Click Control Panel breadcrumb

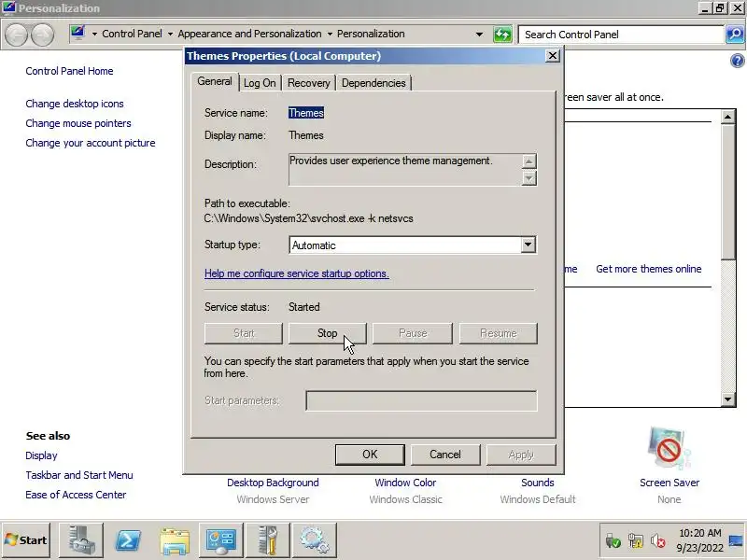point(132,34)
